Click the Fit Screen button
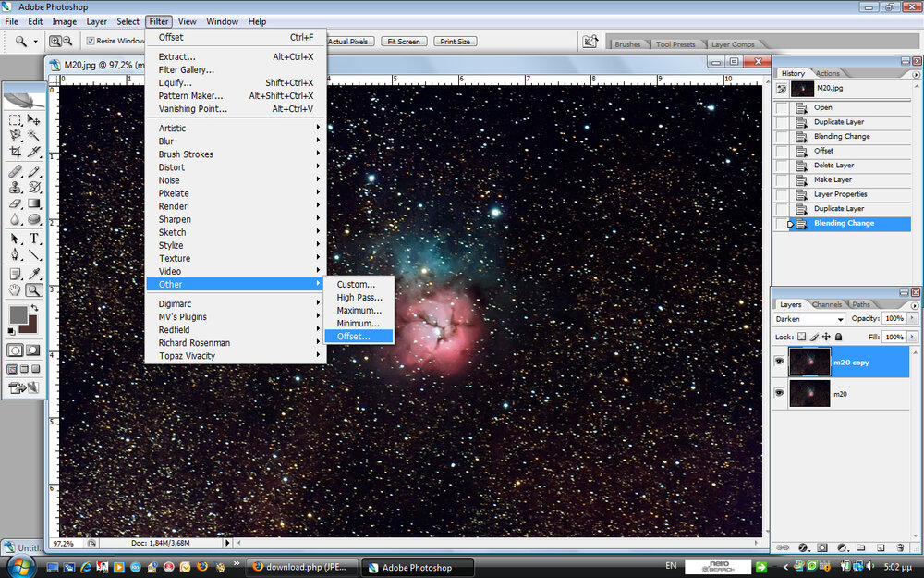This screenshot has width=924, height=578. tap(403, 42)
